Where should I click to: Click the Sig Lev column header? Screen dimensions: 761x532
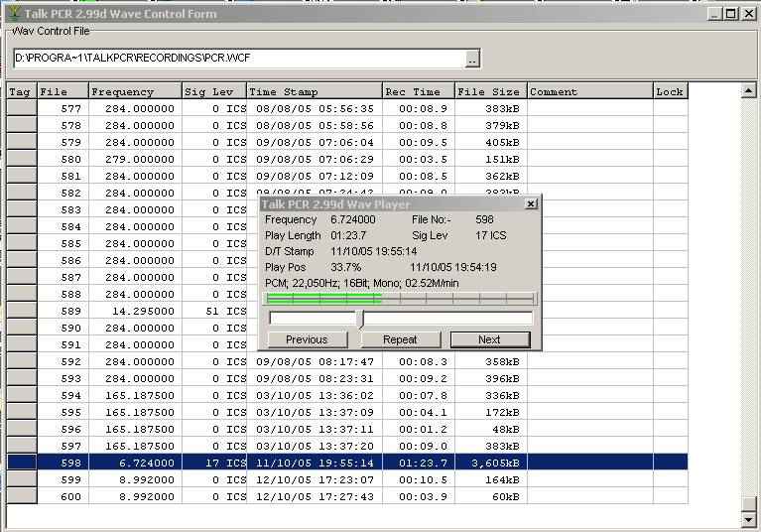click(x=214, y=91)
